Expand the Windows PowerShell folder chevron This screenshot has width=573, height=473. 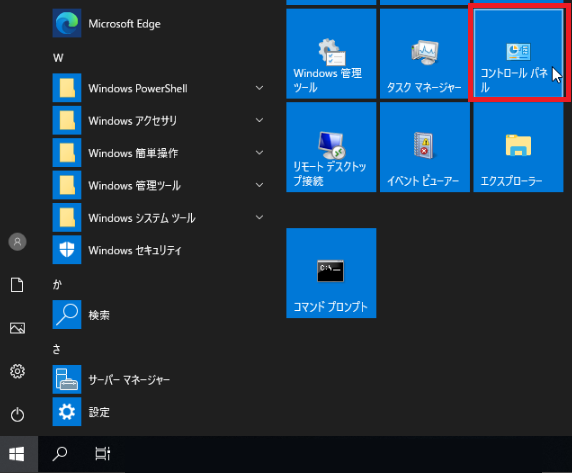[x=259, y=88]
